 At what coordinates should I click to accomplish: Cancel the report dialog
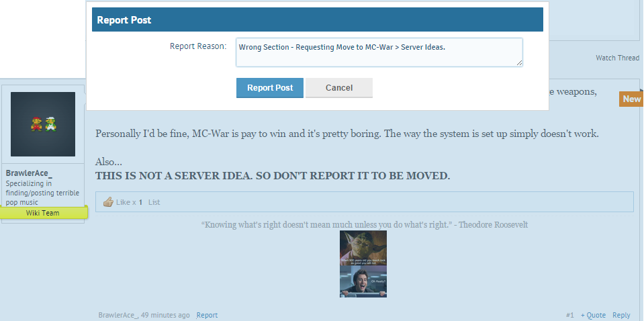pyautogui.click(x=338, y=88)
